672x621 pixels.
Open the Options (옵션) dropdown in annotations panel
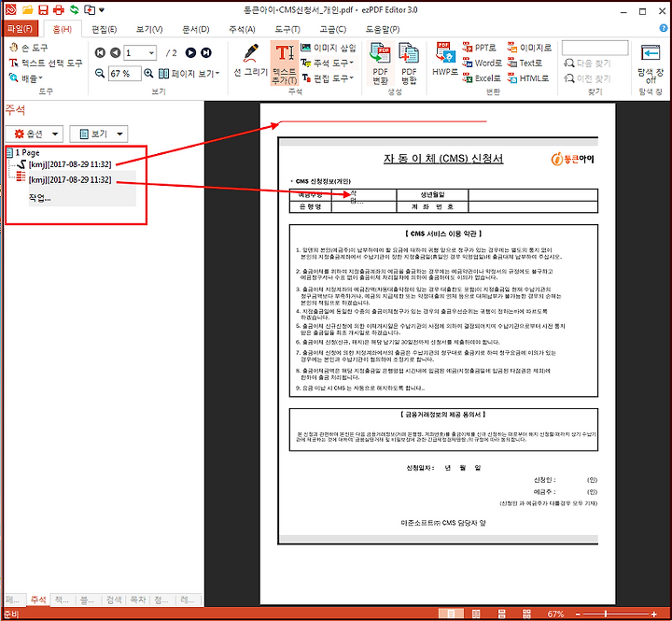tap(35, 134)
